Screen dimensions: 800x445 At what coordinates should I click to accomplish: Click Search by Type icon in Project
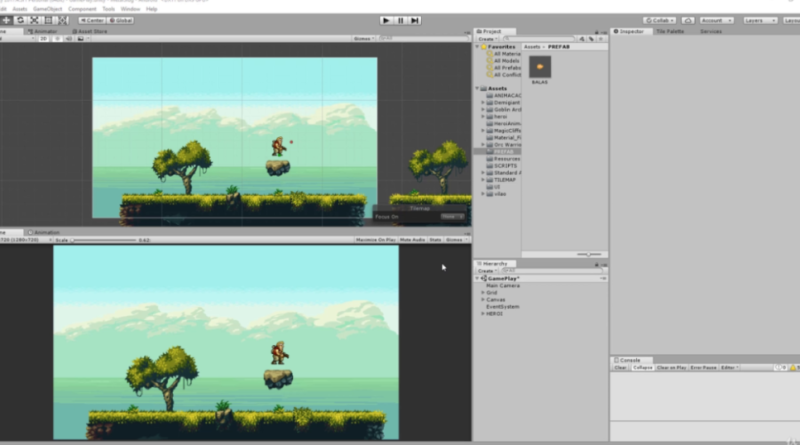(x=582, y=39)
